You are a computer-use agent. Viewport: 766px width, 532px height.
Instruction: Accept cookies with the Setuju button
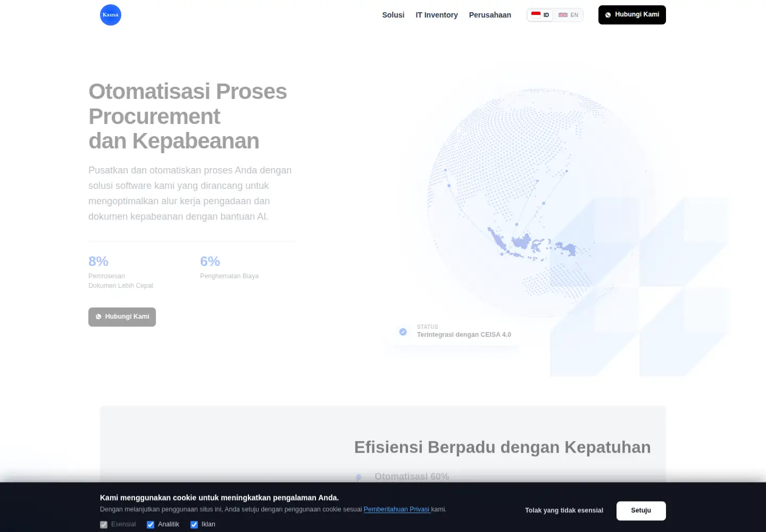pyautogui.click(x=641, y=511)
